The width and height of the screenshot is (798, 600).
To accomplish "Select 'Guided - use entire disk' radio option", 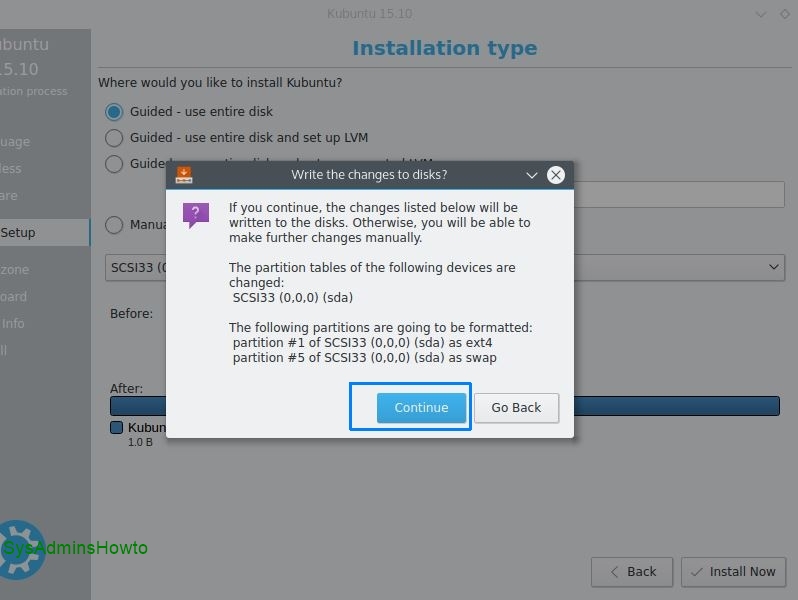I will click(x=114, y=112).
